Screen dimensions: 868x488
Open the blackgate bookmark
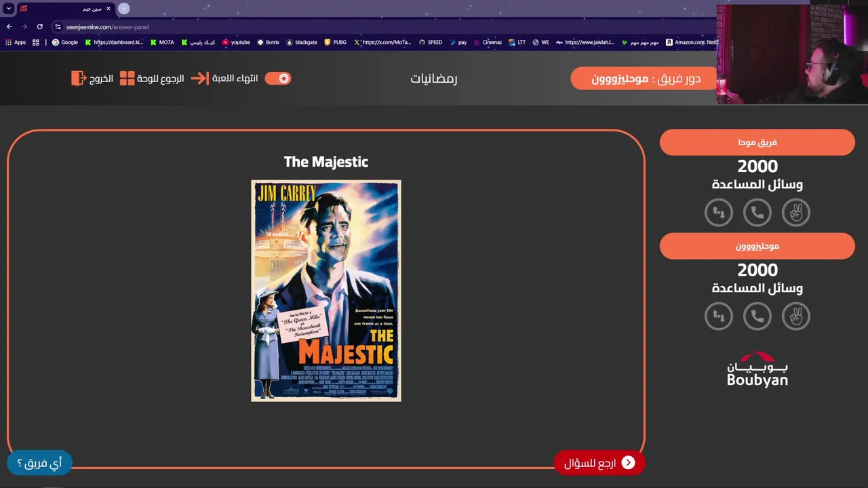tap(302, 42)
